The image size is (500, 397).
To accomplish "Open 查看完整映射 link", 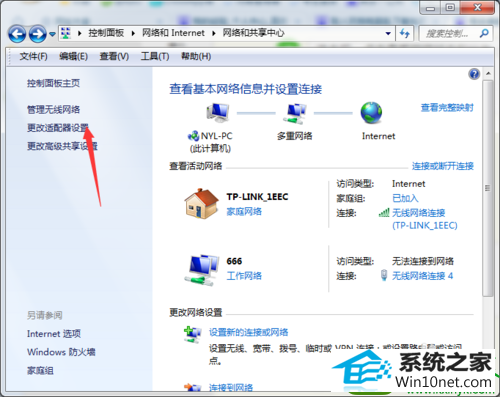I will pyautogui.click(x=447, y=108).
